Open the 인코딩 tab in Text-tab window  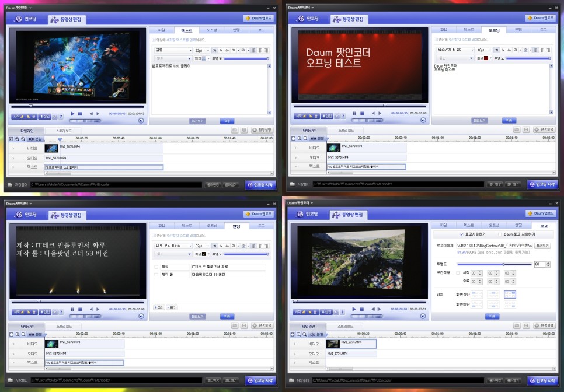(26, 19)
